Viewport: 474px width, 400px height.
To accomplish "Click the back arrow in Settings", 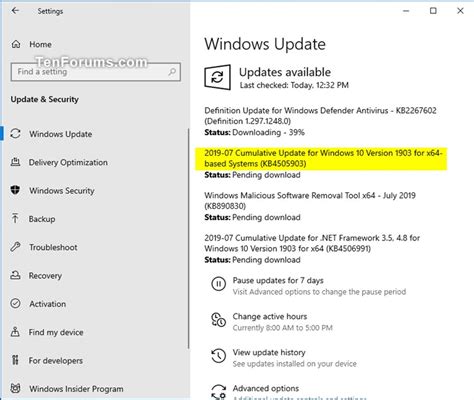I will (15, 11).
